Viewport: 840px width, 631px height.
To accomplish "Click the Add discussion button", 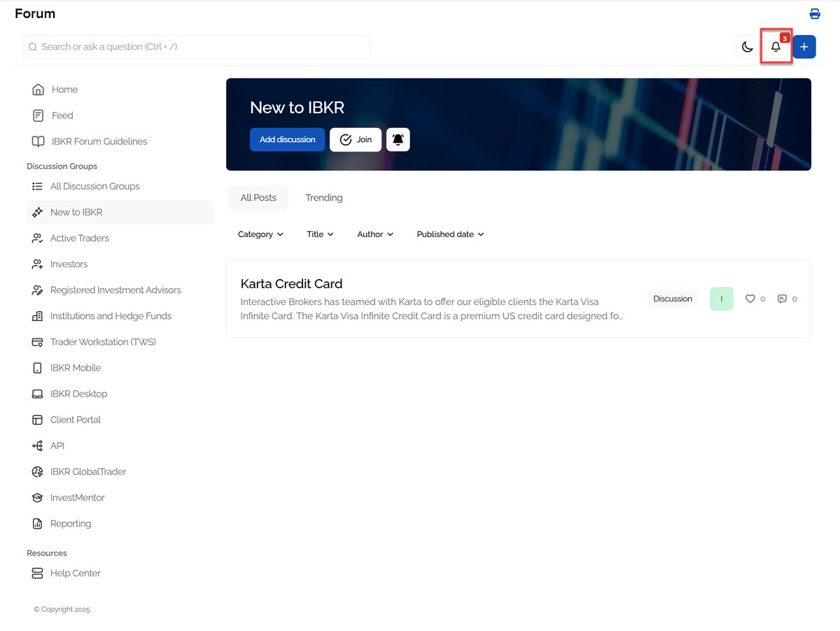I will [x=287, y=139].
